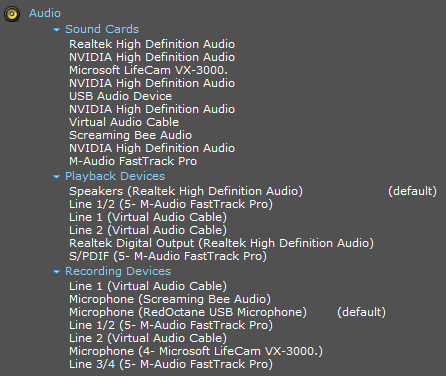Collapse the Recording Devices section arrow
Image resolution: width=446 pixels, height=376 pixels.
pyautogui.click(x=57, y=272)
